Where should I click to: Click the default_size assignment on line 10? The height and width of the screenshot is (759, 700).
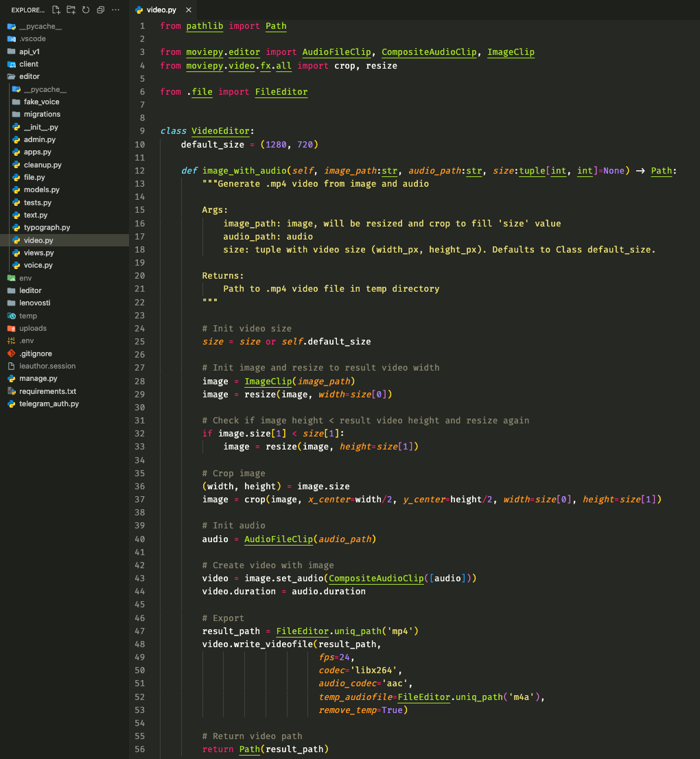coord(249,145)
